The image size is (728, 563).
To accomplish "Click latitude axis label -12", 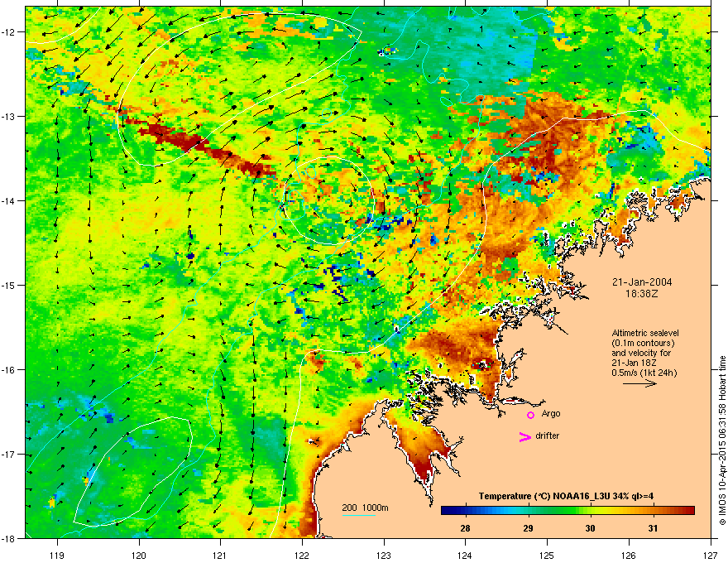I will pyautogui.click(x=9, y=31).
